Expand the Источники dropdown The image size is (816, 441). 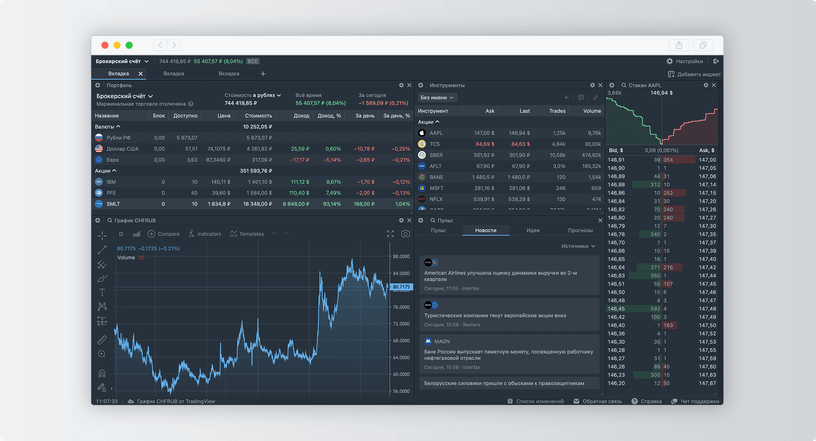[578, 245]
